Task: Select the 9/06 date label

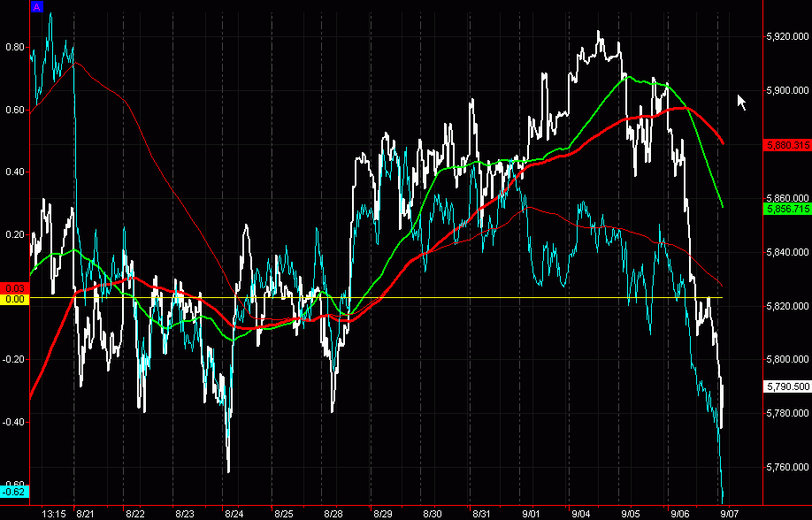Action: [680, 514]
